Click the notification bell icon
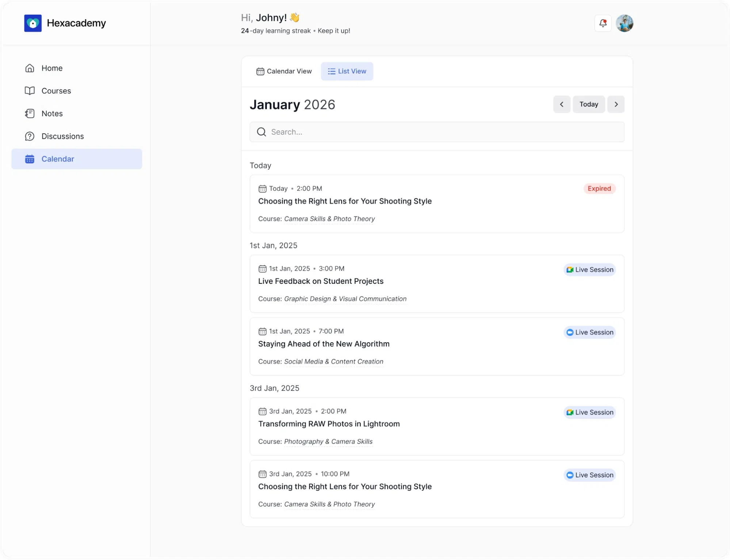Image resolution: width=730 pixels, height=560 pixels. point(603,23)
